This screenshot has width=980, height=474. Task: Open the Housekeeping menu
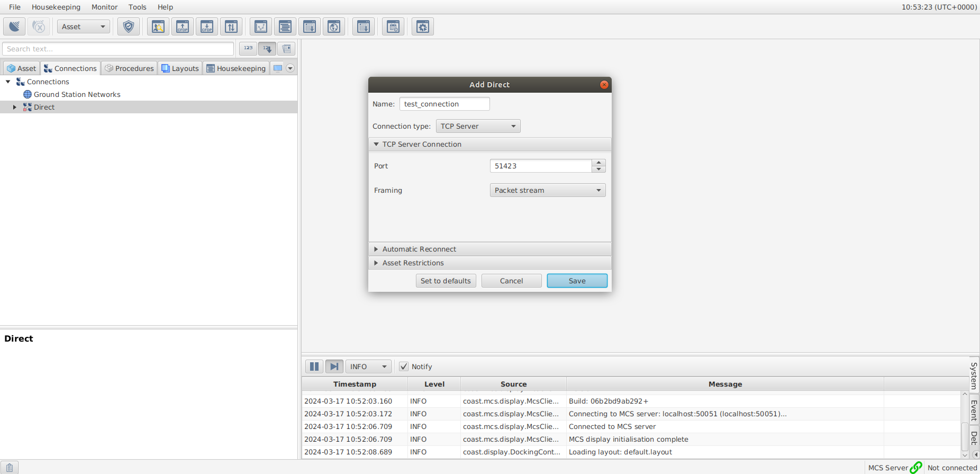(56, 7)
